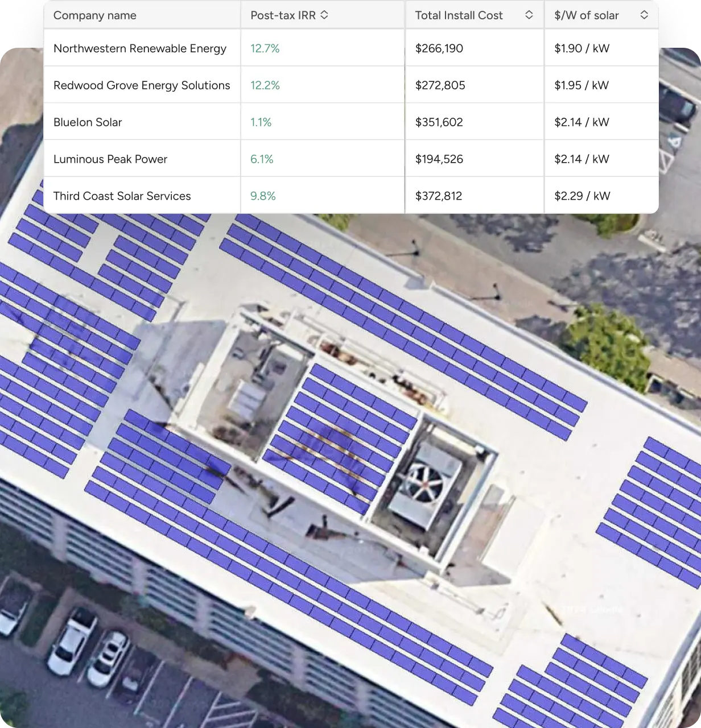The height and width of the screenshot is (728, 701).
Task: Sort by Total Install Cost arrows icon
Action: [529, 15]
